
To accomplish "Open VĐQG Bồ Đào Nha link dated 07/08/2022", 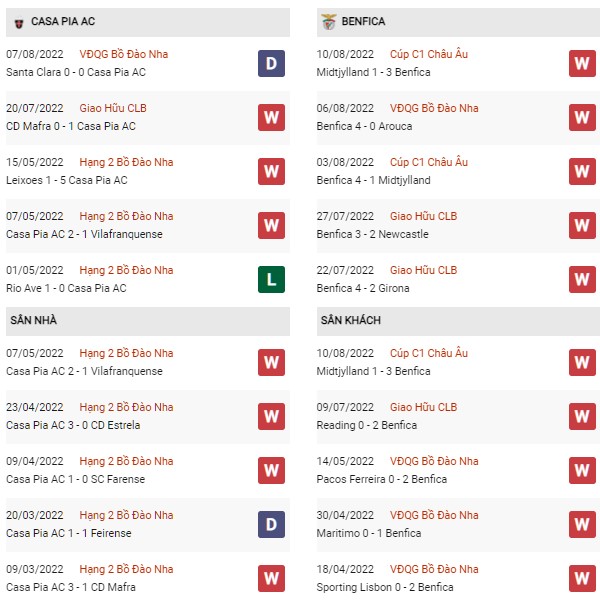I will point(124,54).
